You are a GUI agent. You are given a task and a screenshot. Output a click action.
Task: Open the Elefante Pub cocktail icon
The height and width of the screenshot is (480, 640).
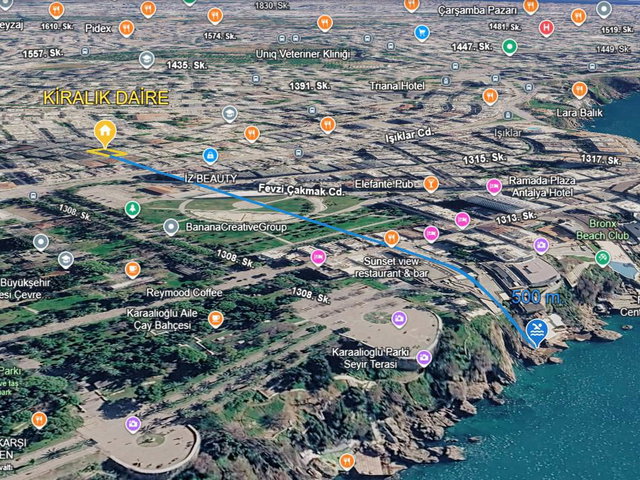(x=431, y=184)
